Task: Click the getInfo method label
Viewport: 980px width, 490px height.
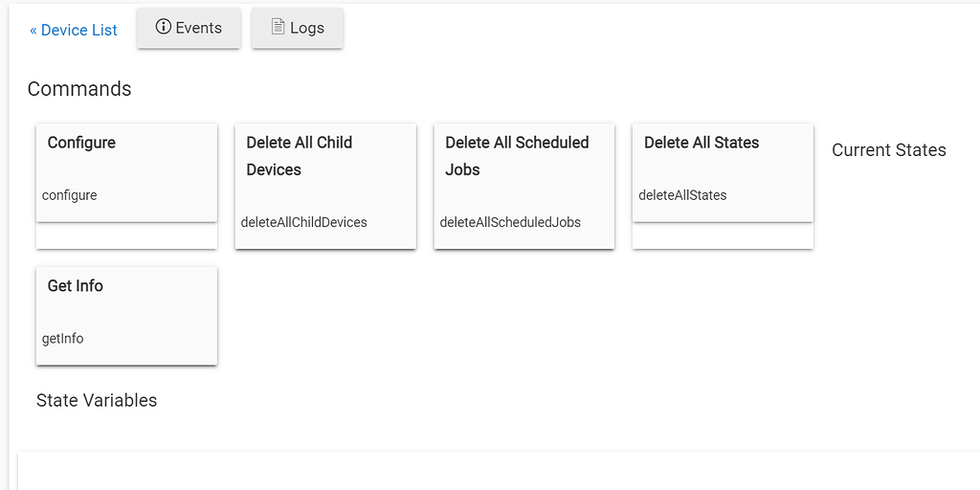Action: pyautogui.click(x=62, y=339)
